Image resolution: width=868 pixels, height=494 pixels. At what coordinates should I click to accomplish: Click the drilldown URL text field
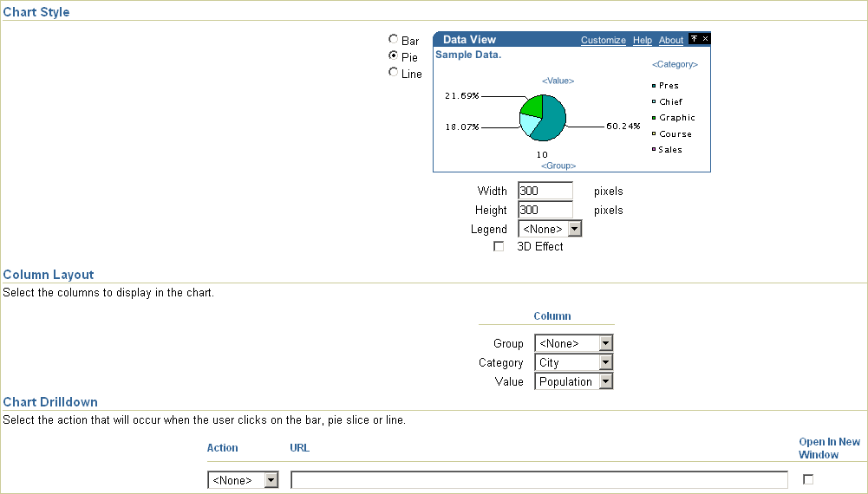539,479
